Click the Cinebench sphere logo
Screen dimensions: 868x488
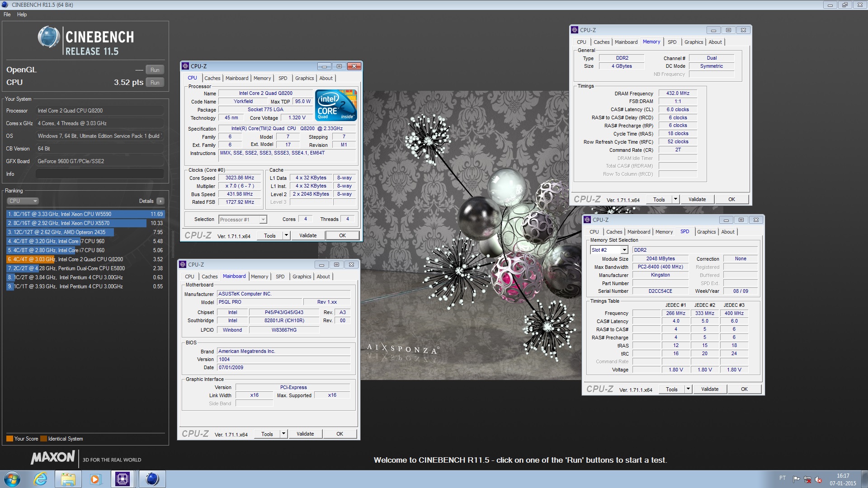pyautogui.click(x=49, y=38)
